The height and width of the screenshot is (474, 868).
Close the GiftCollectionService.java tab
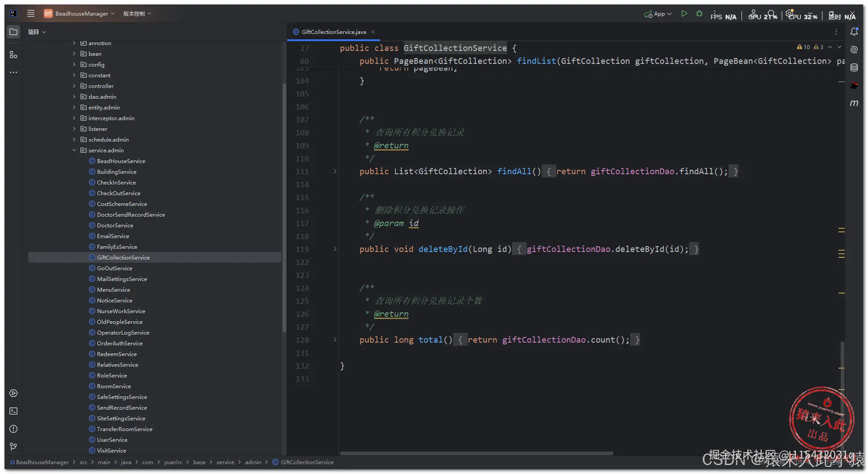(373, 32)
